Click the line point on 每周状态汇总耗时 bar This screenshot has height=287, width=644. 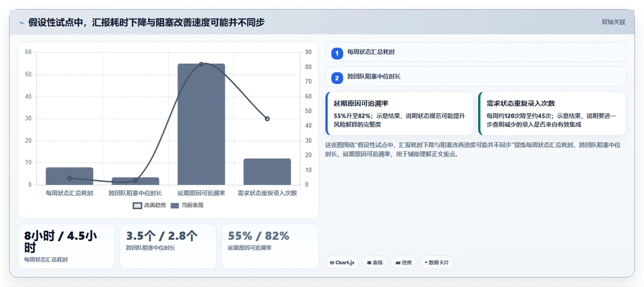pyautogui.click(x=70, y=178)
